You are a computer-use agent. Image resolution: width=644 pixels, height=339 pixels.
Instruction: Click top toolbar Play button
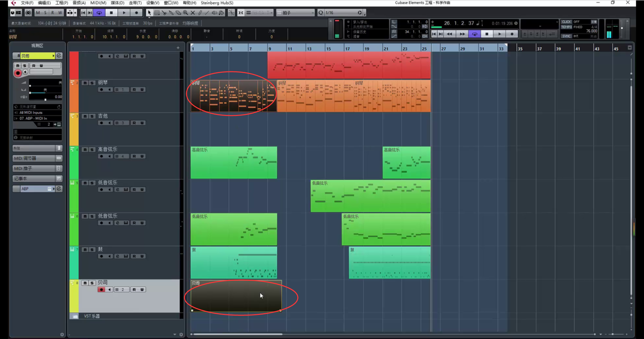coord(124,13)
